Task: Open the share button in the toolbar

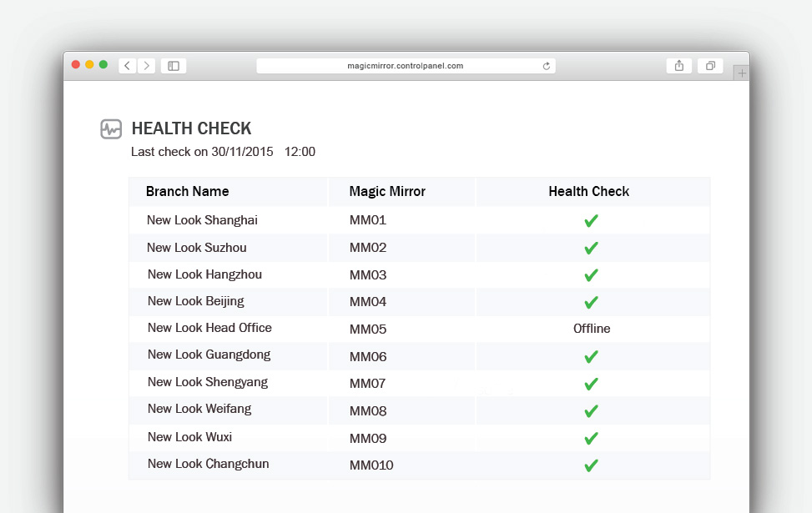Action: (x=679, y=66)
